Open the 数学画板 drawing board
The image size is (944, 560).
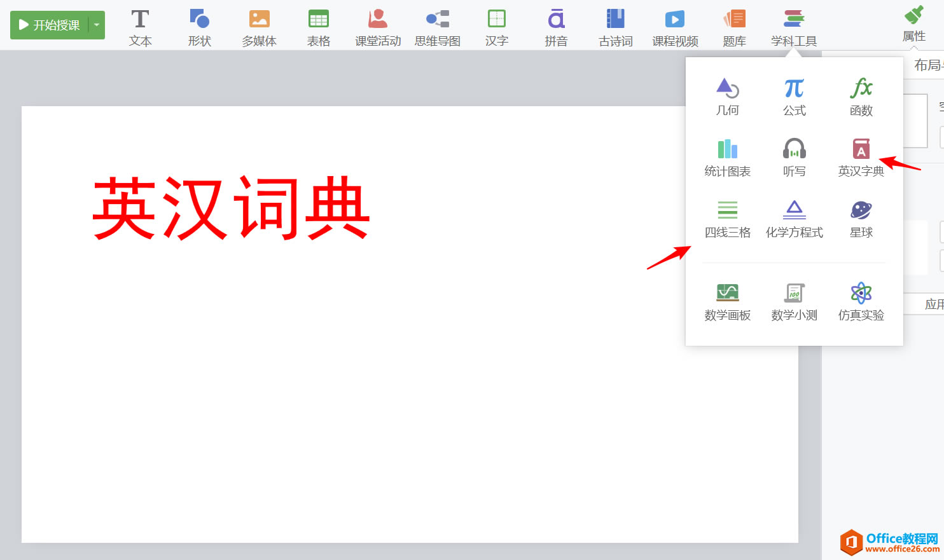[x=727, y=301]
